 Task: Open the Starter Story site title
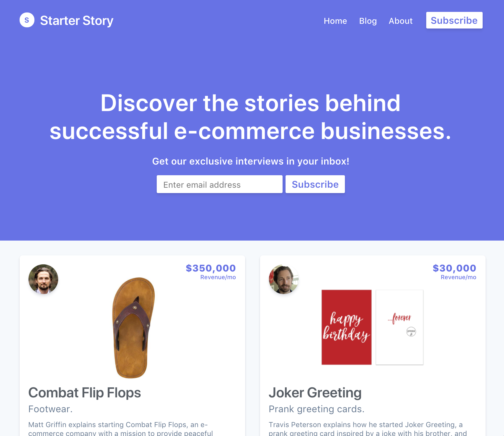tap(77, 21)
